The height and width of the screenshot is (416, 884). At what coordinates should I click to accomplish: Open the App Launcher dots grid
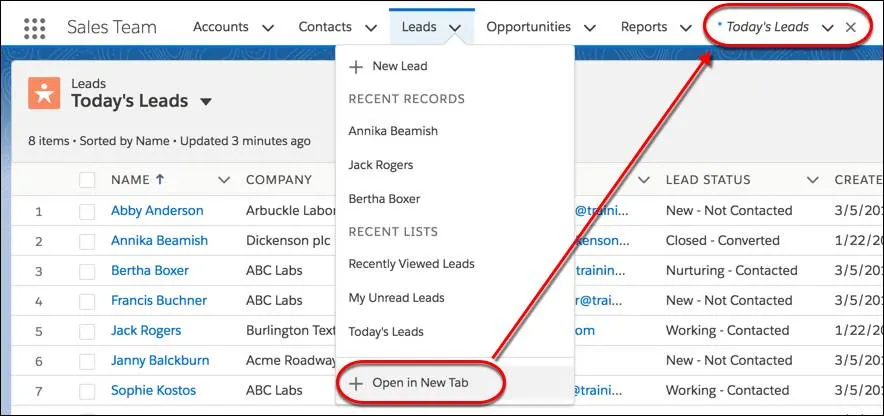click(35, 28)
